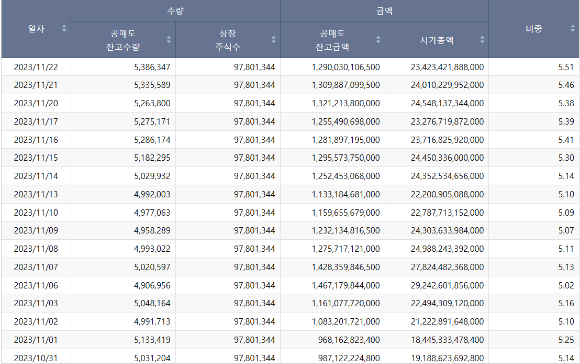Select date cell 2023/11/07
This screenshot has height=364, width=580.
[x=36, y=267]
